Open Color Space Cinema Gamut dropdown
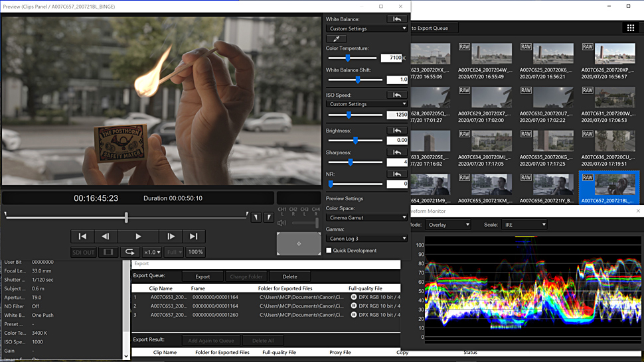The height and width of the screenshot is (362, 644). [366, 217]
